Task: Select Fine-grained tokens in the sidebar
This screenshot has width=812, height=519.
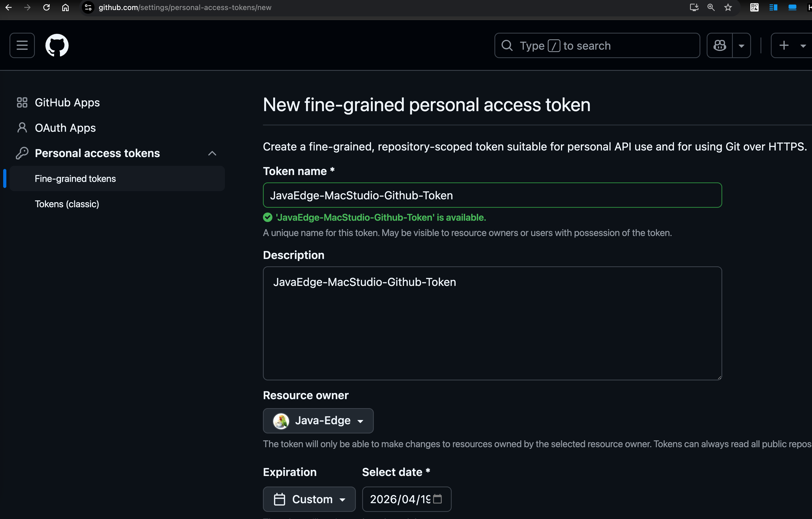Action: click(75, 178)
